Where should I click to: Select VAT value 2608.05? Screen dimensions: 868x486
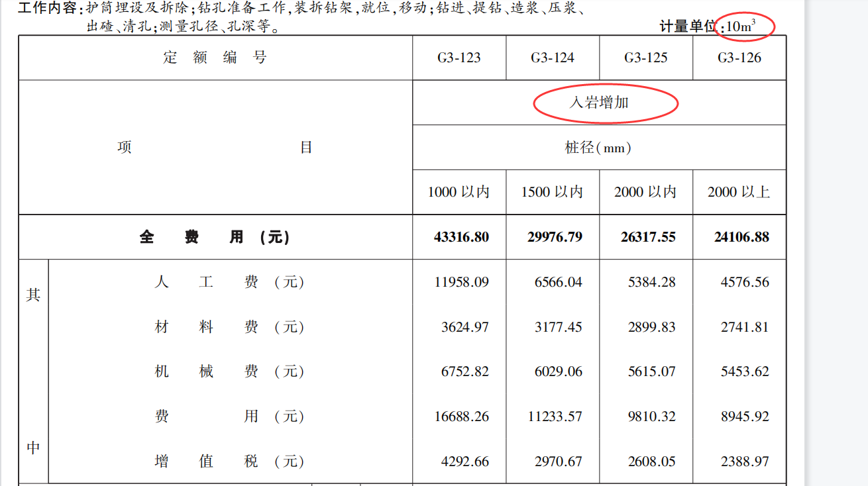[x=652, y=462]
